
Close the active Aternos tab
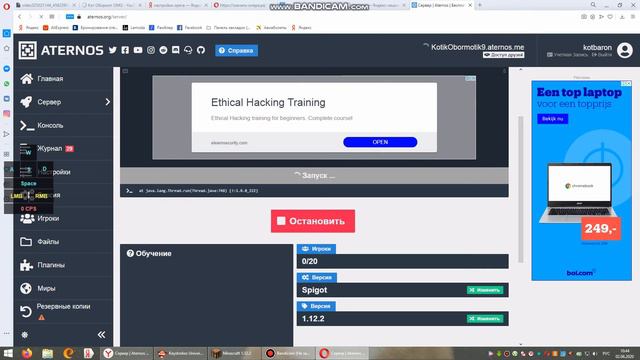tap(470, 5)
